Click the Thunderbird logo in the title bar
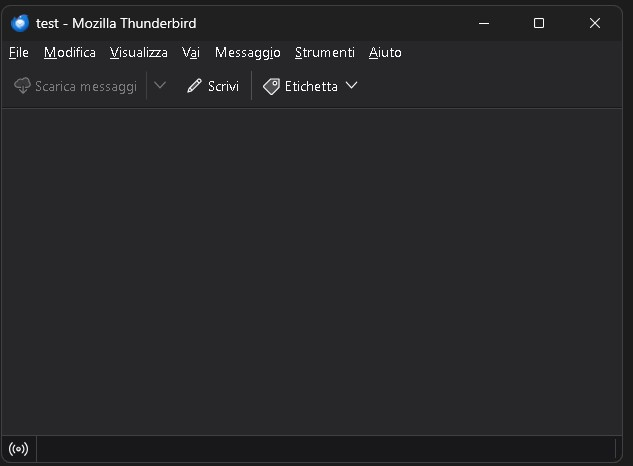 pos(20,23)
